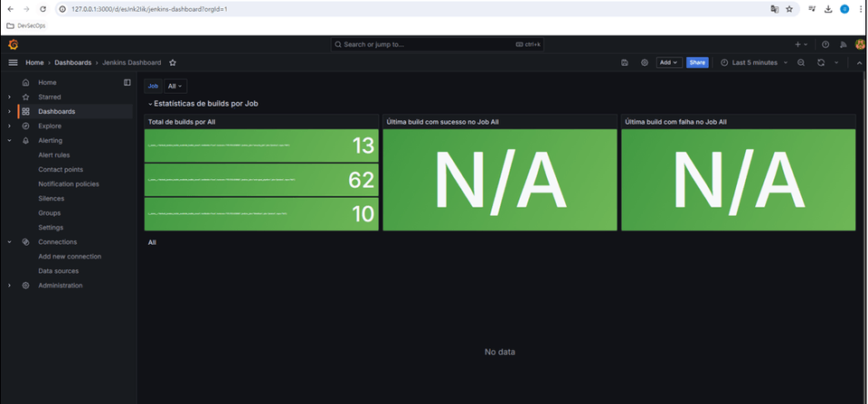Open Starred in the sidebar

(49, 97)
